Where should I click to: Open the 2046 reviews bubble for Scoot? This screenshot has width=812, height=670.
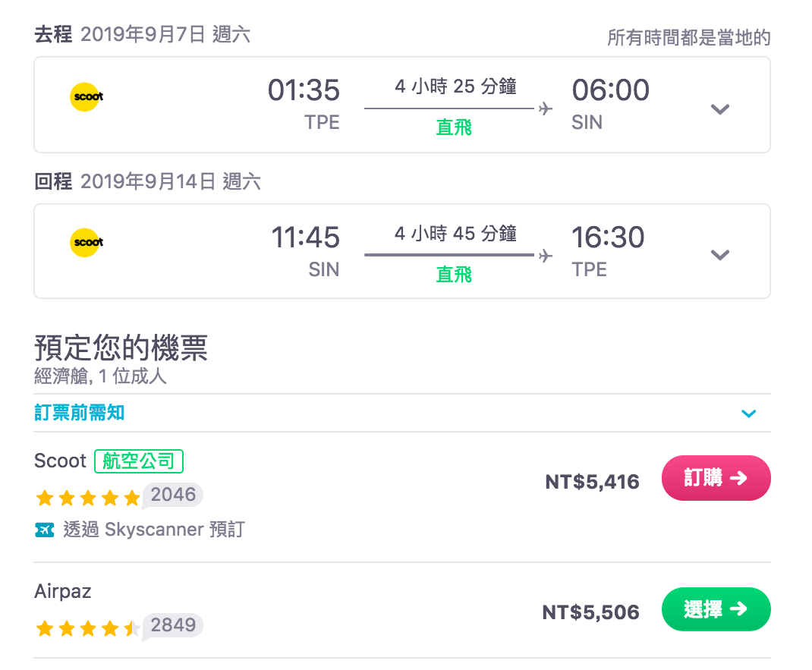click(x=173, y=495)
